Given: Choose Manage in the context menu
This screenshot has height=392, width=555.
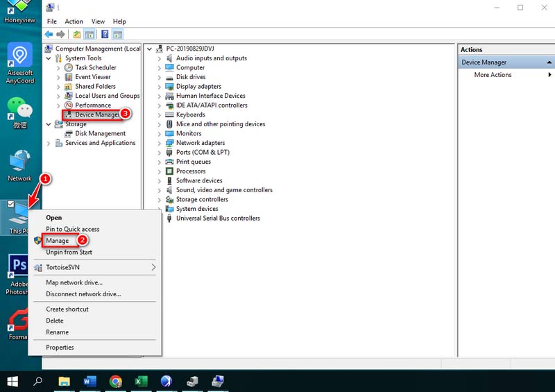Looking at the screenshot, I should 58,241.
